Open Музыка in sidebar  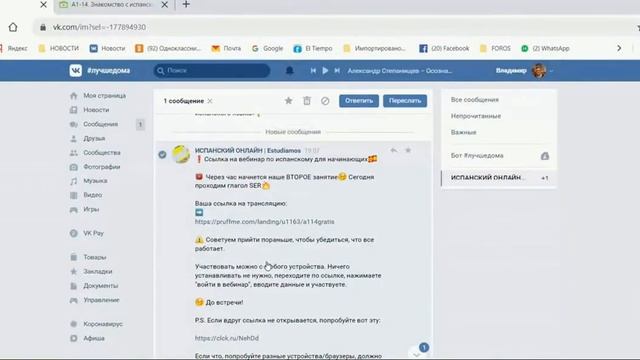click(x=95, y=181)
